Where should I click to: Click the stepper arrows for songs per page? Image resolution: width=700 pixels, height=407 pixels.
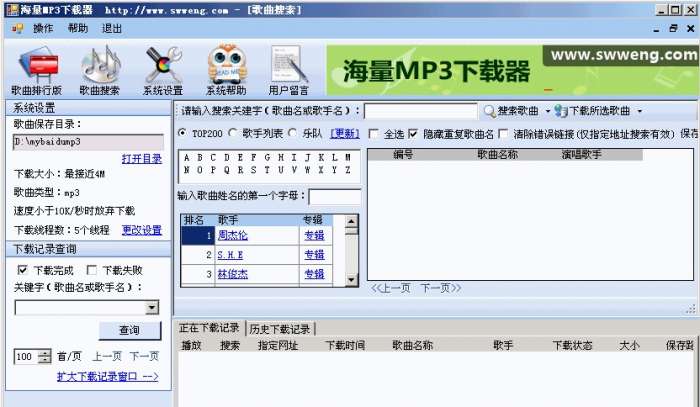click(x=44, y=357)
